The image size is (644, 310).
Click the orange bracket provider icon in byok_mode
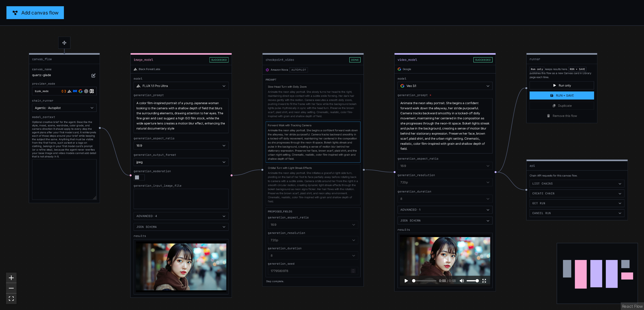pos(64,91)
